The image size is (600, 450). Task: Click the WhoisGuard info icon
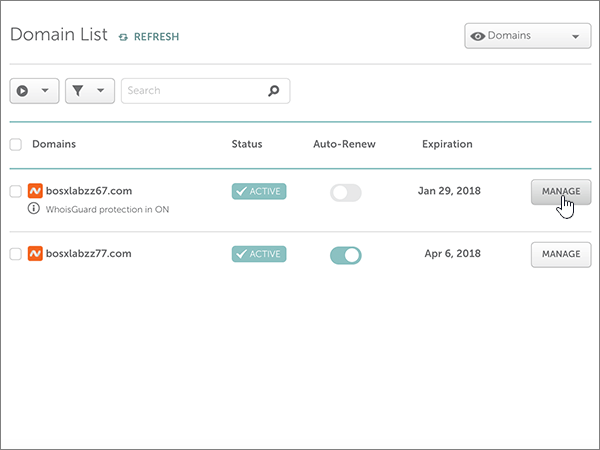pos(33,209)
